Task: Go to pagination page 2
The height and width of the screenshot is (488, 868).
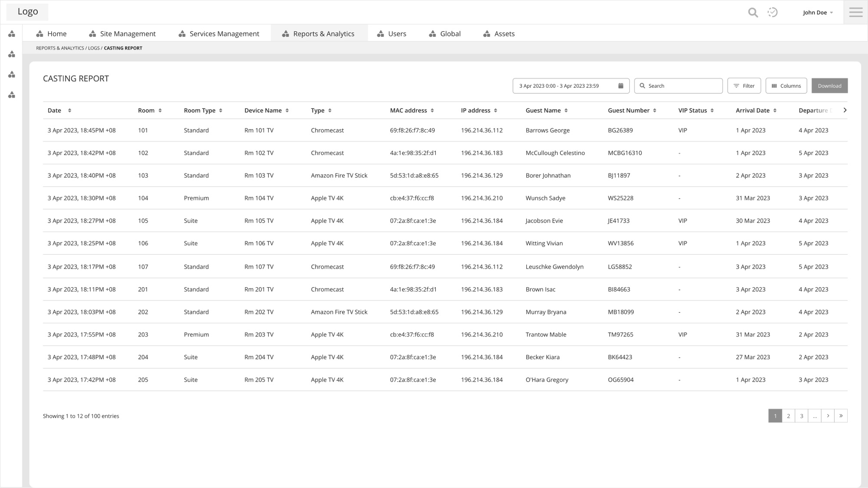Action: pyautogui.click(x=788, y=416)
